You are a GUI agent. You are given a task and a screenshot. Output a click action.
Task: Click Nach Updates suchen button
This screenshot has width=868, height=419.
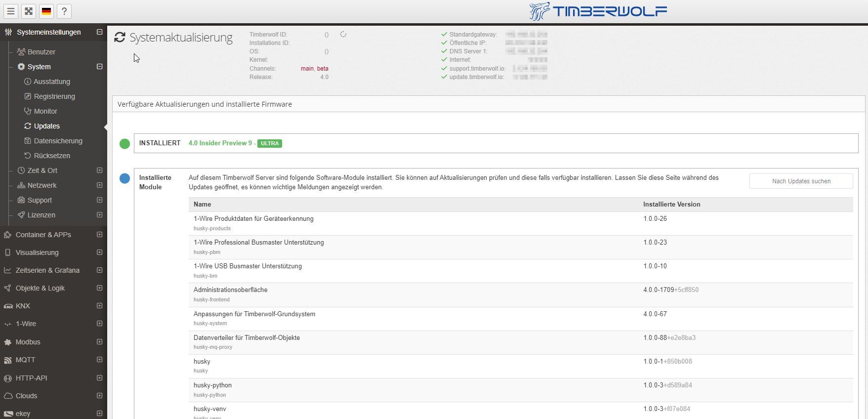(801, 181)
